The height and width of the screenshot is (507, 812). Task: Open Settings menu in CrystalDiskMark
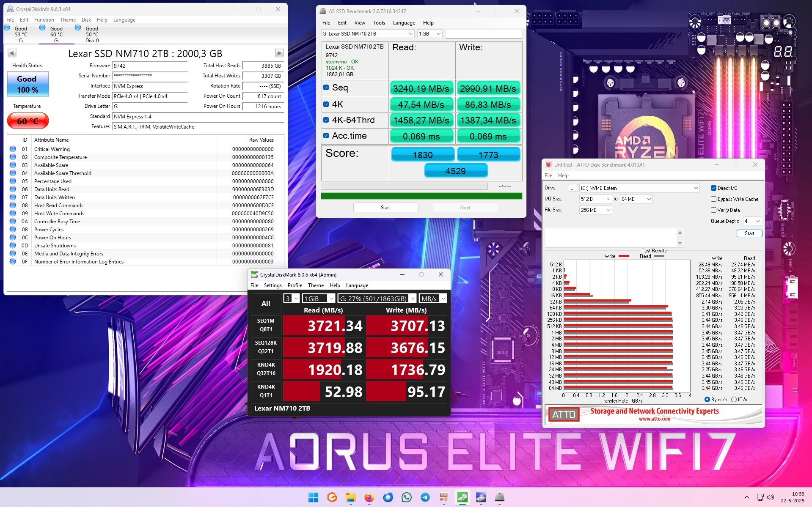273,285
